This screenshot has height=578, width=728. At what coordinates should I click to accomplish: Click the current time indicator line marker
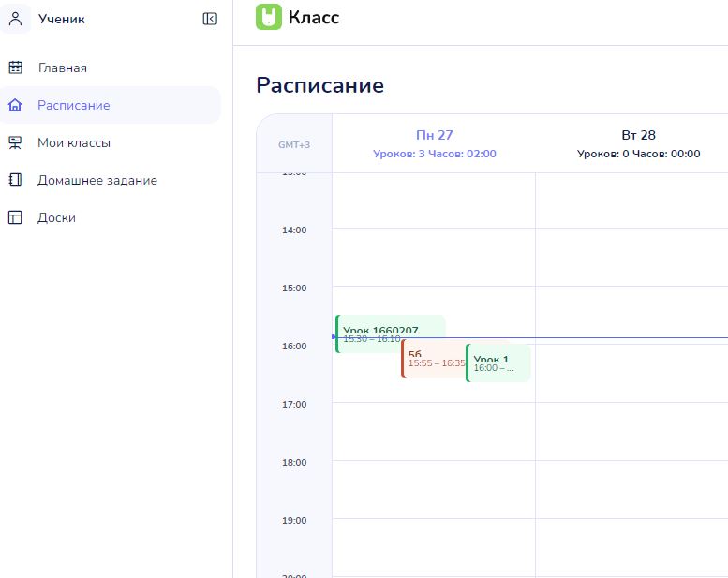(334, 337)
